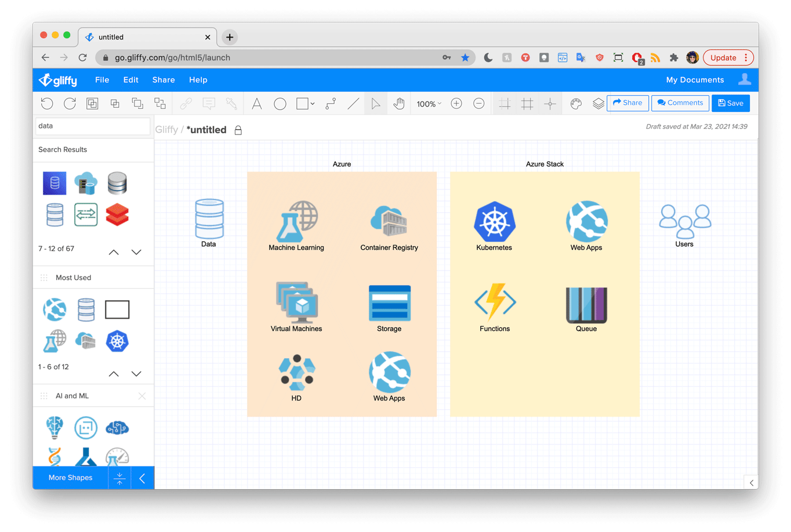
Task: Click the blue-outlined Share button
Action: tap(627, 103)
